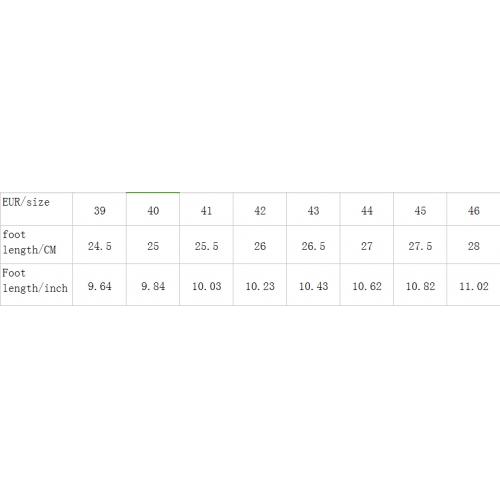Select the 9.64 inch cell
500x500 pixels.
click(x=99, y=284)
